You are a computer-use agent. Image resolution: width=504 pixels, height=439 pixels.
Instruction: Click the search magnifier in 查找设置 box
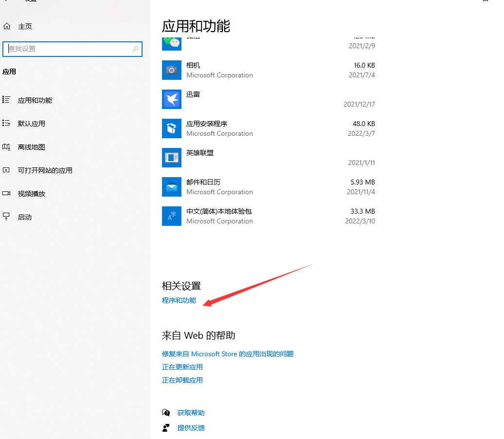135,49
